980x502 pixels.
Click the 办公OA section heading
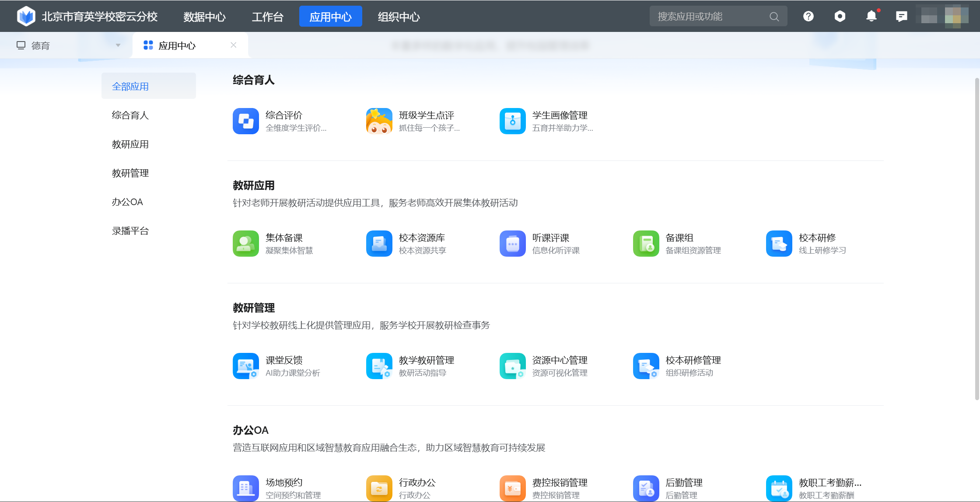tap(251, 430)
